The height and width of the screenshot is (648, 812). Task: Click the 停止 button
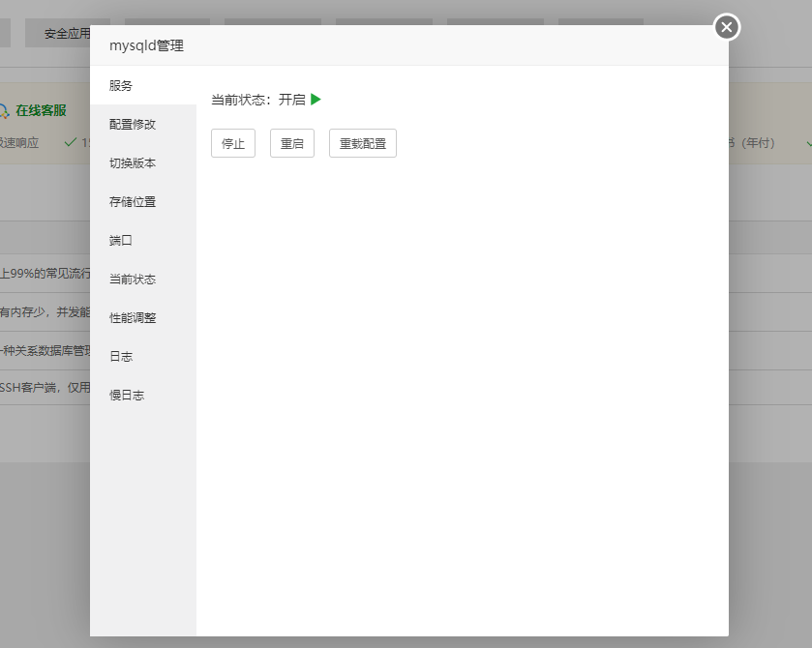point(233,143)
